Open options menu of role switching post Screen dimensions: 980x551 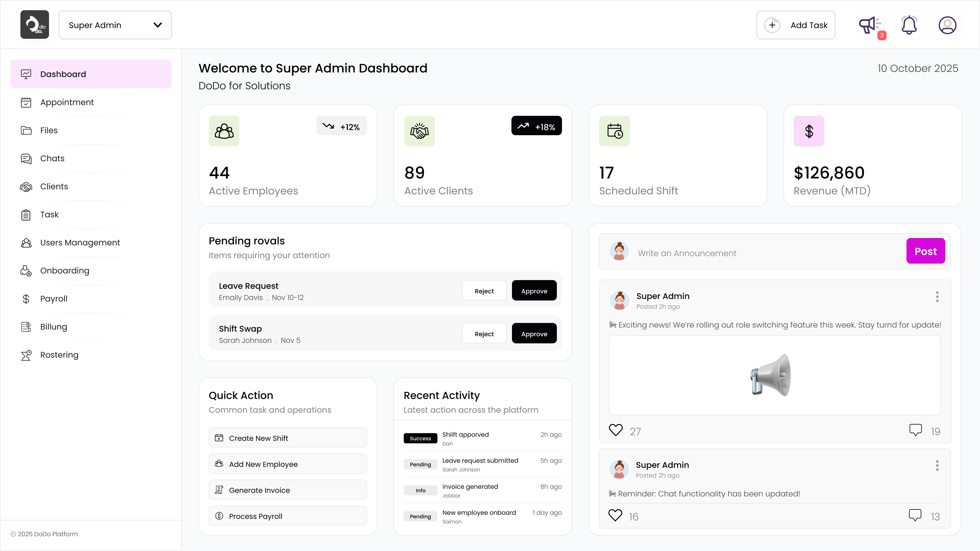click(x=937, y=297)
